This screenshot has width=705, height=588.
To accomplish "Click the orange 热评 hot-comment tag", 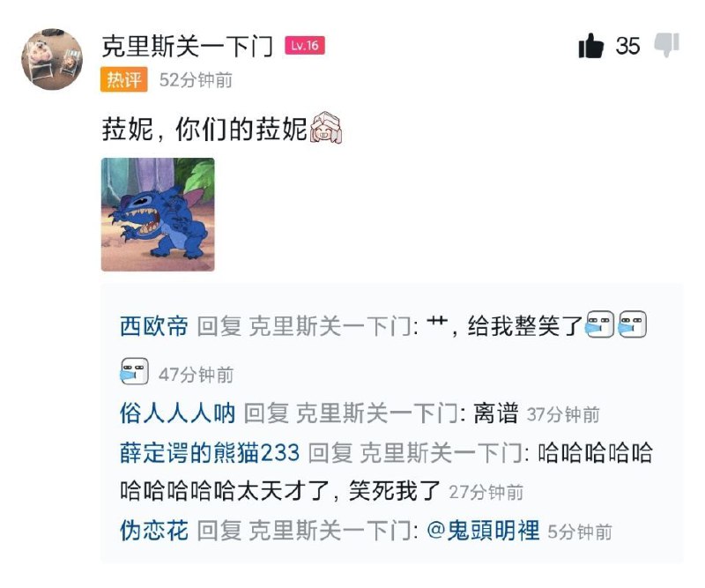I will pyautogui.click(x=123, y=79).
